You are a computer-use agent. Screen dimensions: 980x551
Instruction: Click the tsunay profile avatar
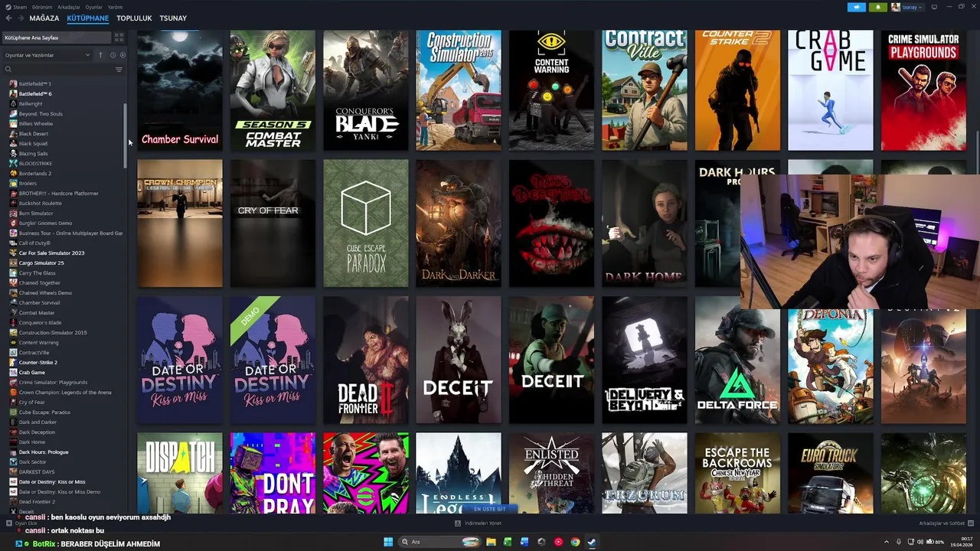[895, 7]
